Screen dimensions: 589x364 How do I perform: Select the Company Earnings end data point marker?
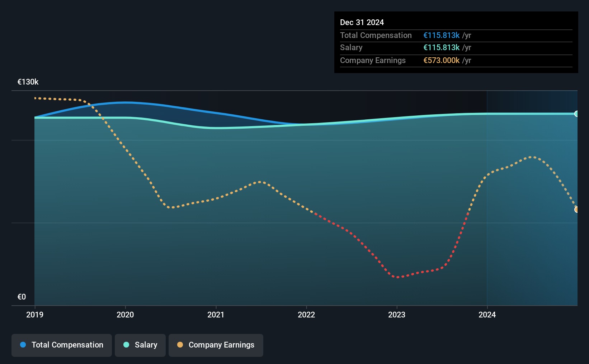pos(576,210)
